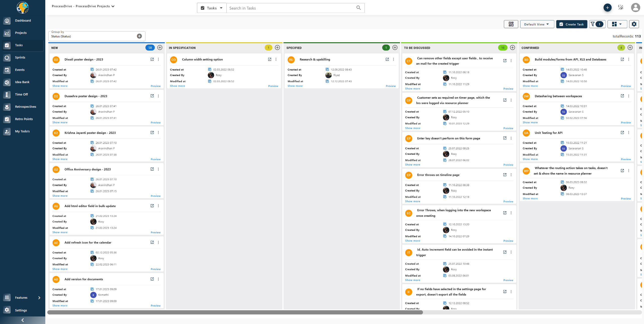Open the Time Off section
Viewport: 644px width, 324px height.
(x=21, y=94)
